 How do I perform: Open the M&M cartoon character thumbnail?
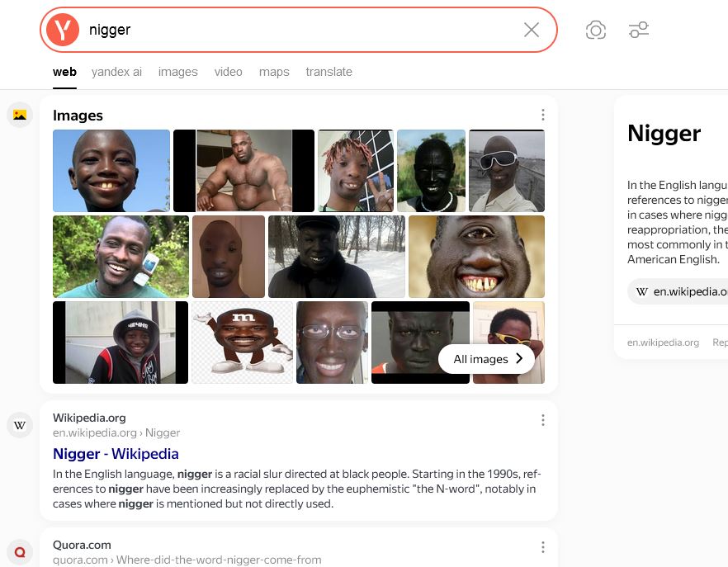[243, 343]
